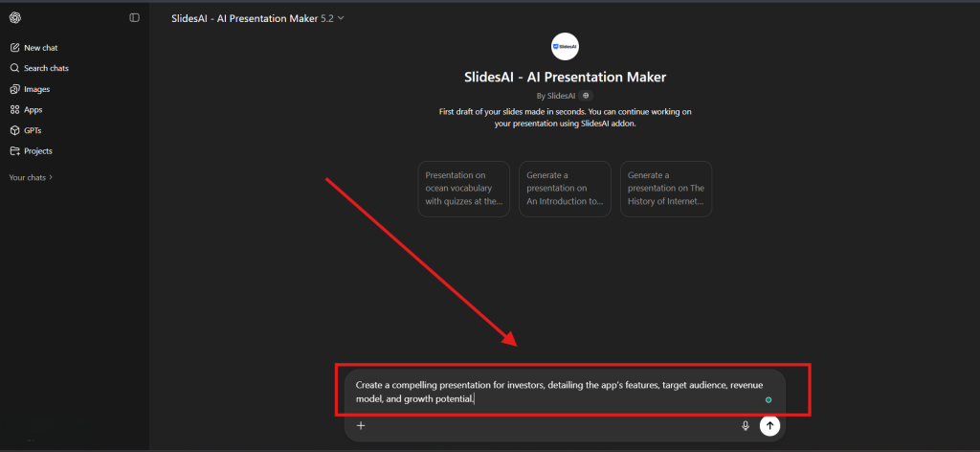The image size is (980, 452).
Task: Select the ocean vocabulary presentation suggestion
Action: click(x=464, y=189)
